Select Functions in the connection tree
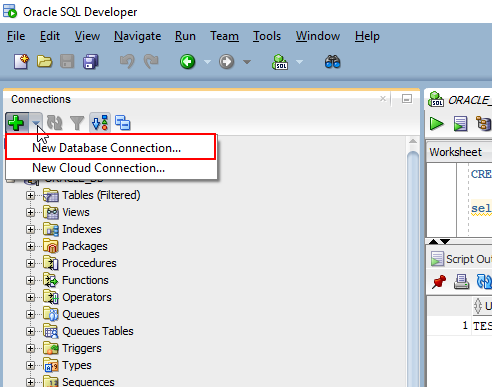The width and height of the screenshot is (492, 387). (85, 280)
